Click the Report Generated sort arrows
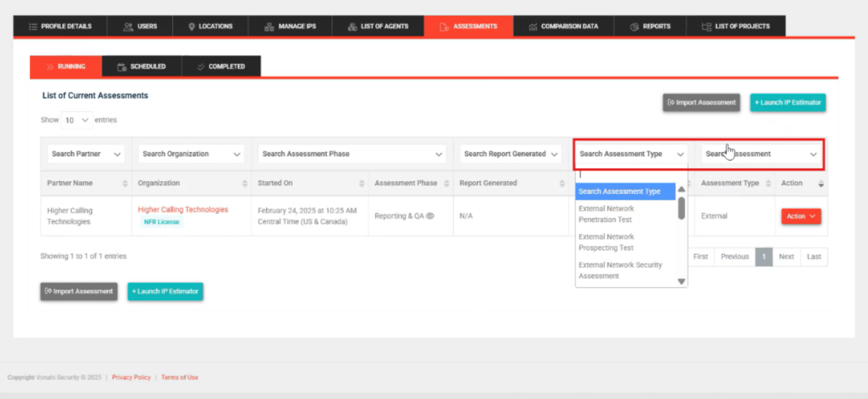This screenshot has height=399, width=868. point(564,183)
